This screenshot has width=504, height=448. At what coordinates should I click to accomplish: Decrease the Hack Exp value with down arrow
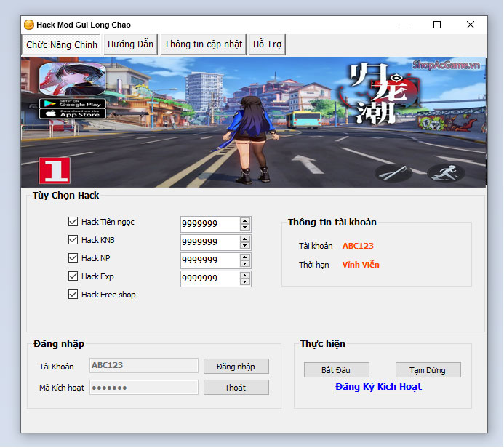pos(245,282)
